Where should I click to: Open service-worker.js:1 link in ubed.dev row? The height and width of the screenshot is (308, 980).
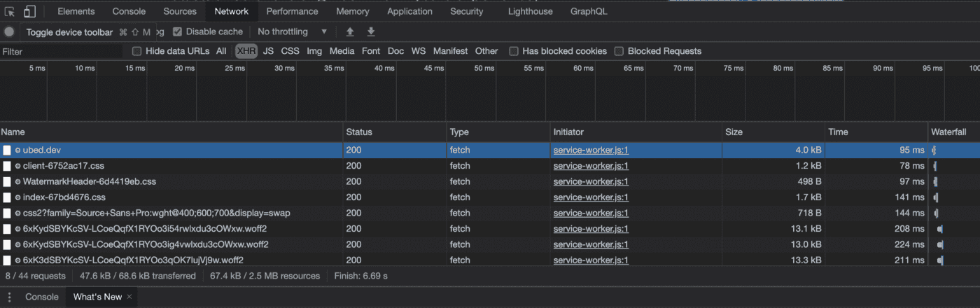[x=591, y=150]
